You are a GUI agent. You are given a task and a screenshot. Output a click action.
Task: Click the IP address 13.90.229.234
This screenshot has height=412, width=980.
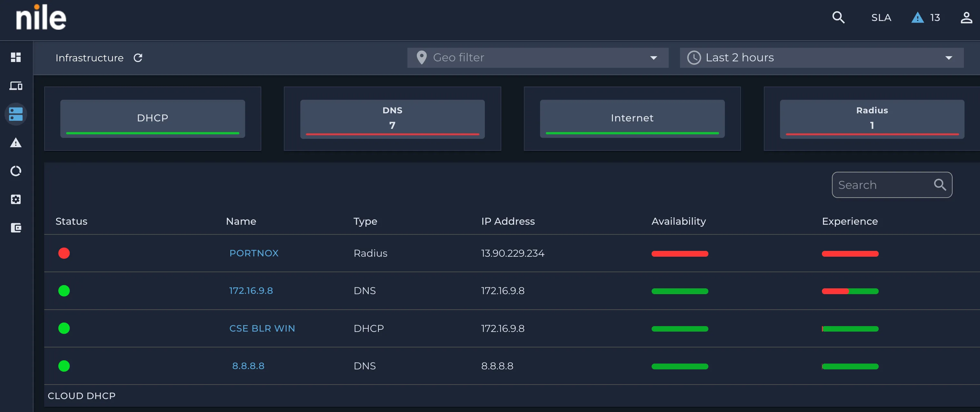click(x=513, y=253)
